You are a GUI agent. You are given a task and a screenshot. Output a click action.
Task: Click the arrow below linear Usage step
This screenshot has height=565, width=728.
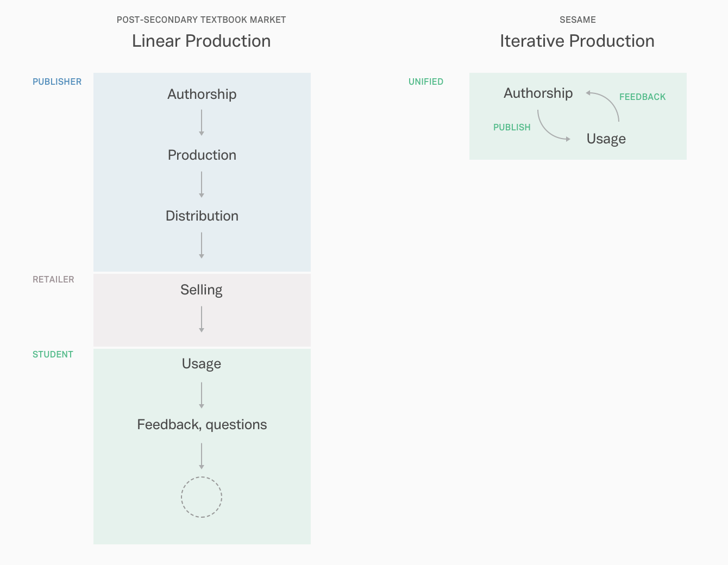tap(202, 395)
